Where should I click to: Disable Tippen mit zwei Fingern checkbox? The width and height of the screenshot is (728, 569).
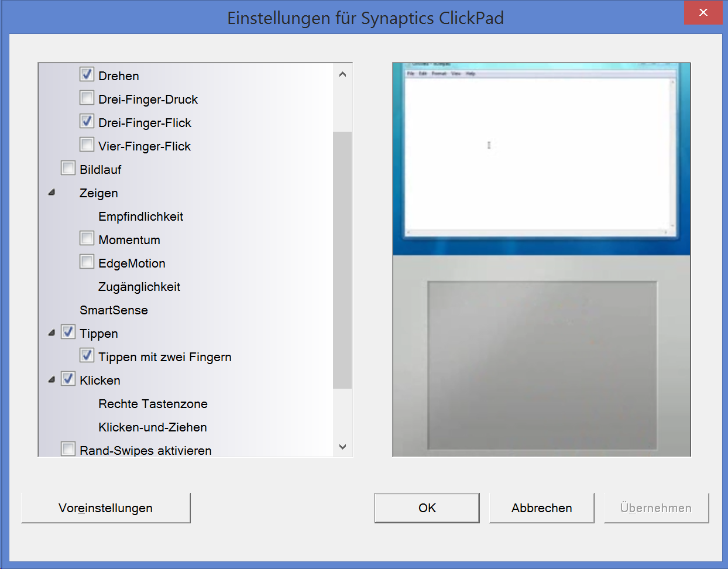coord(87,355)
